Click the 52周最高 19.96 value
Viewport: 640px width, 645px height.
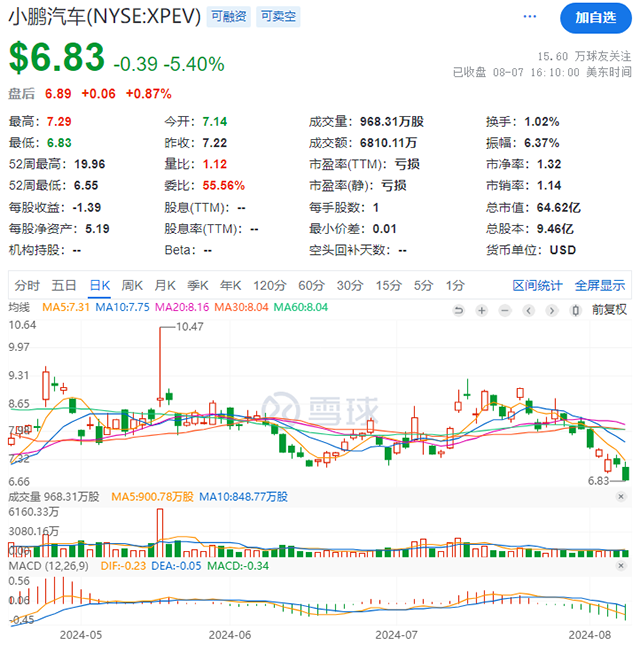coord(90,164)
